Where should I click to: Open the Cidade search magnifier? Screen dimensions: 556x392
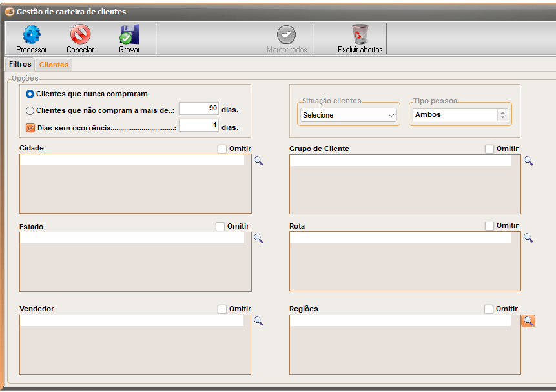(x=258, y=161)
